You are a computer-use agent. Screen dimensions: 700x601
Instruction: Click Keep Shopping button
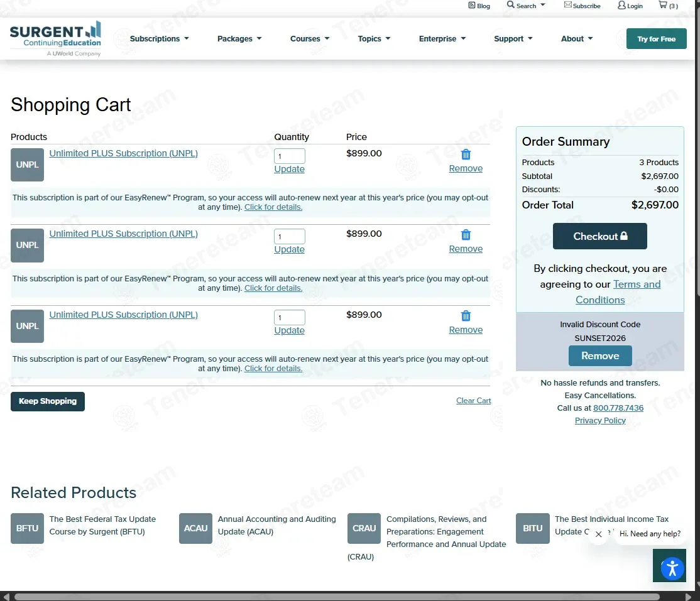(48, 401)
